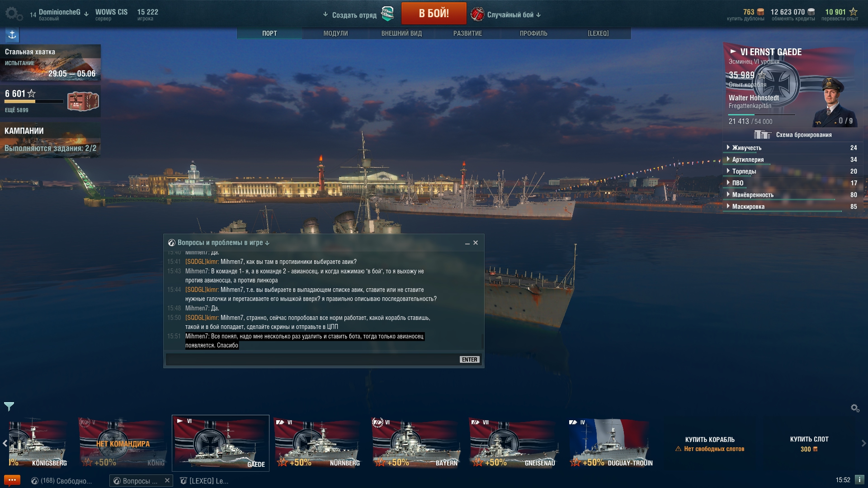Screen dimensions: 868x488
Task: Open the Случайный бой battle type dropdown
Action: (x=506, y=14)
